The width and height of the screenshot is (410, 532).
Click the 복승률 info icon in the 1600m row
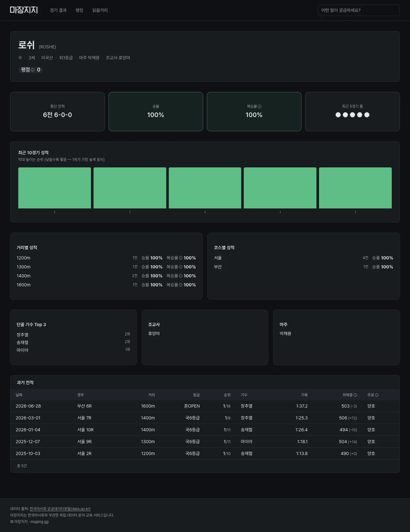point(181,285)
